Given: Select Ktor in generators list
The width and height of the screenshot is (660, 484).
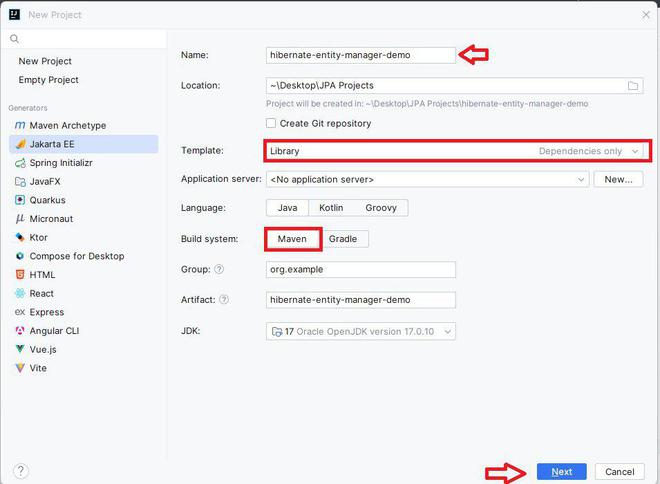Looking at the screenshot, I should (x=84, y=237).
